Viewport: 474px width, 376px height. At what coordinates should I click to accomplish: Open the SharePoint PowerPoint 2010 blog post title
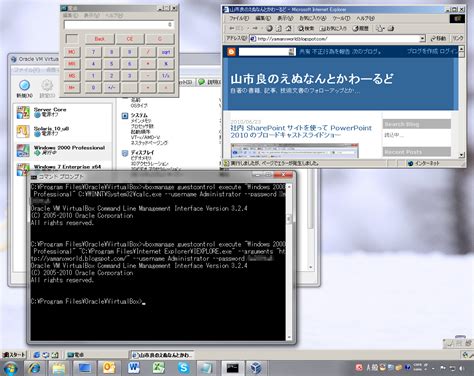[x=301, y=131]
